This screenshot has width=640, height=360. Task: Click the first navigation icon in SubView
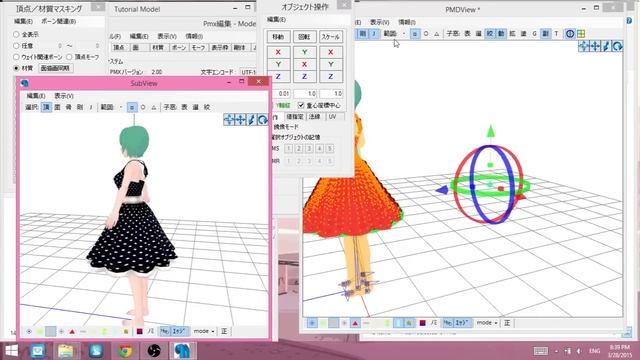pos(229,119)
